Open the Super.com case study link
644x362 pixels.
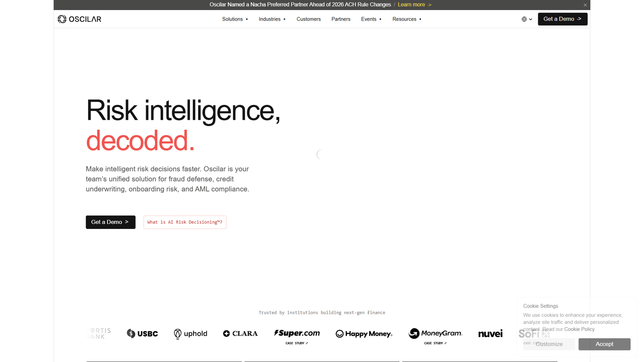pos(297,343)
